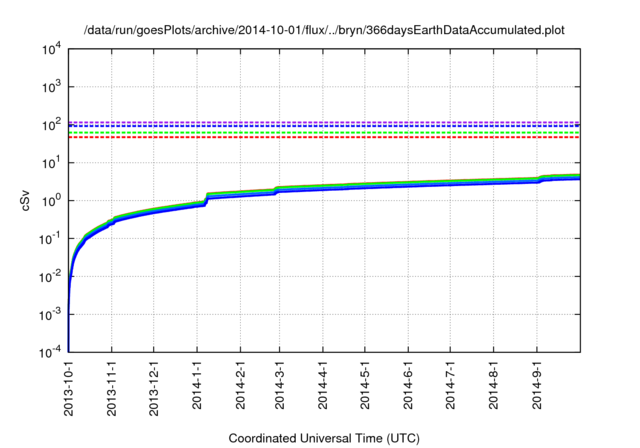The height and width of the screenshot is (448, 640).
Task: Click the 10^-4 y-axis tick label
Action: coord(50,352)
